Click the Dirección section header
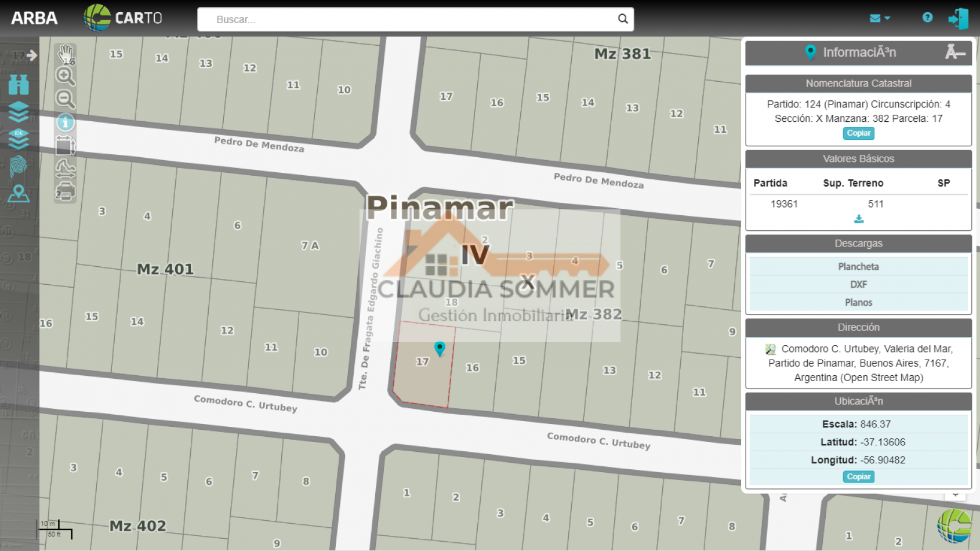Viewport: 980px width, 551px height. (859, 328)
